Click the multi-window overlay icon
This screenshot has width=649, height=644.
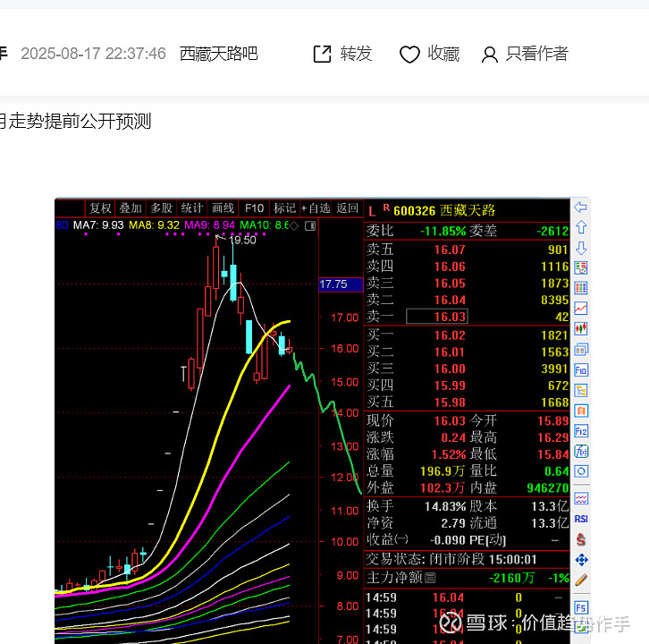pyautogui.click(x=581, y=350)
